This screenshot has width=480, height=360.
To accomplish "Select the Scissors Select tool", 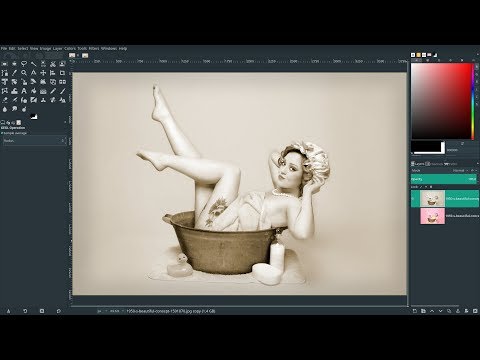I will [x=53, y=64].
